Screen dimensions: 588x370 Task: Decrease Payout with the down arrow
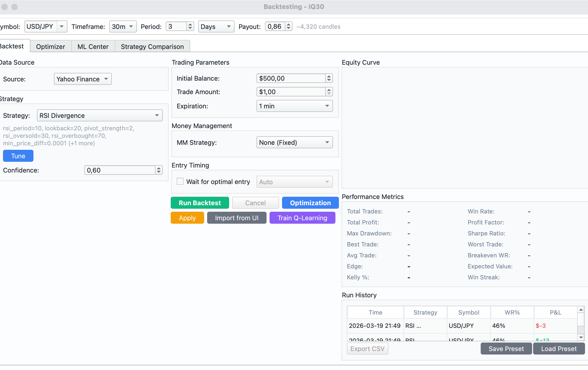coord(289,28)
